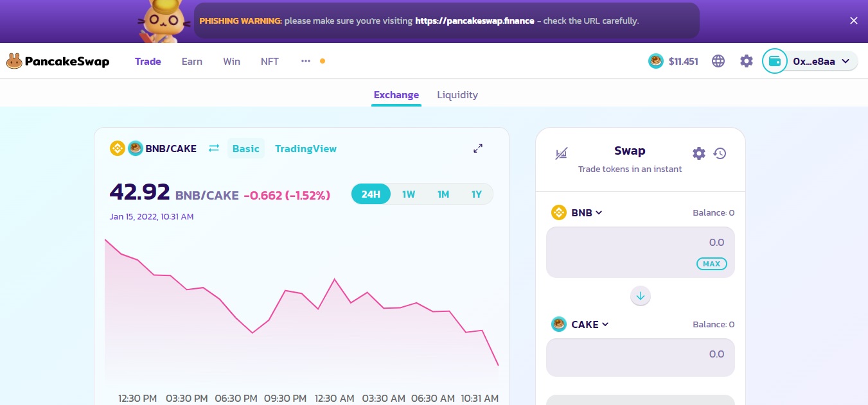
Task: Select the 1Y time range
Action: pos(476,194)
